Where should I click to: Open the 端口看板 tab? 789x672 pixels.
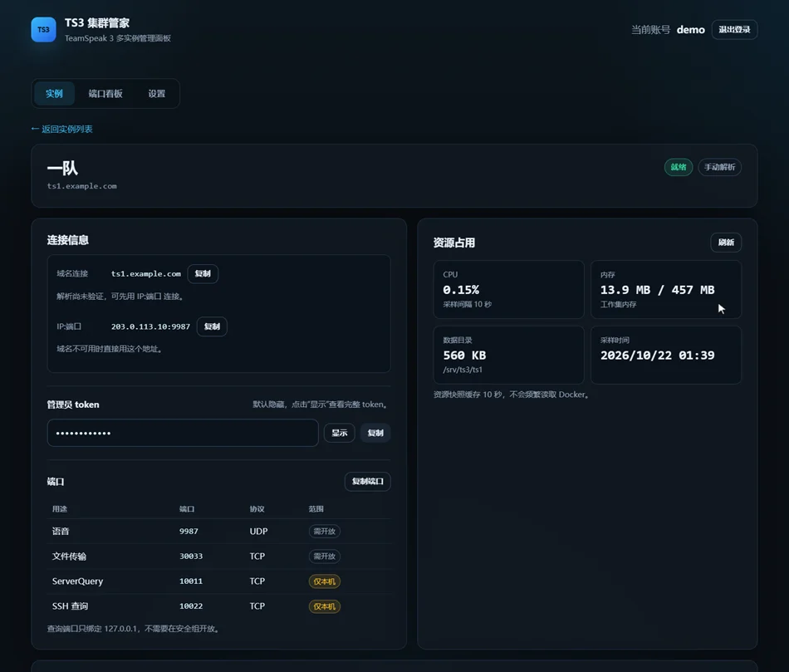(105, 94)
